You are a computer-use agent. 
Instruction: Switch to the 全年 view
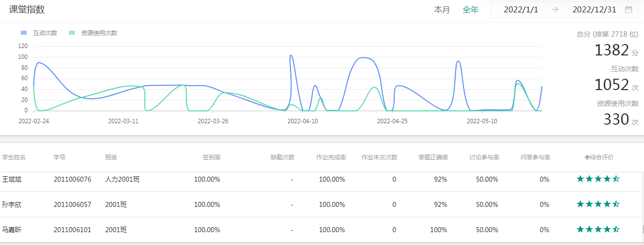pos(470,9)
